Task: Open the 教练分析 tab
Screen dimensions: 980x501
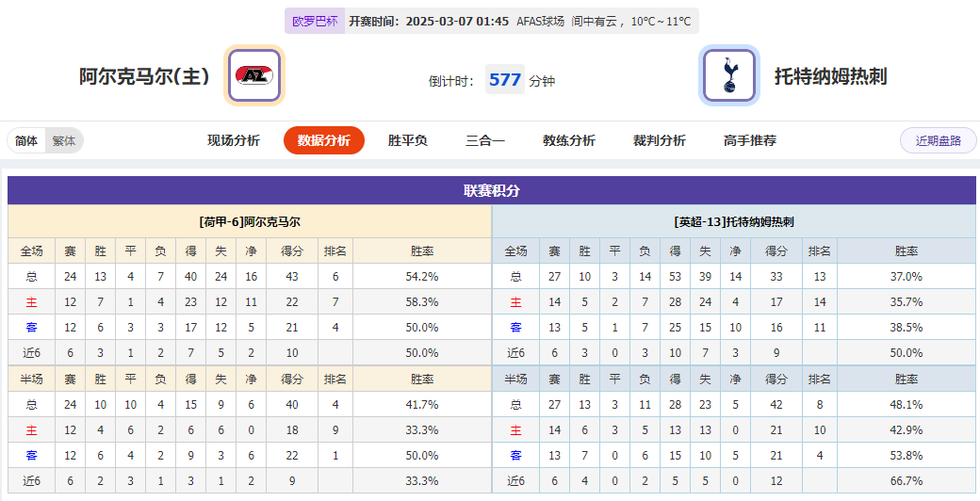Action: 569,140
